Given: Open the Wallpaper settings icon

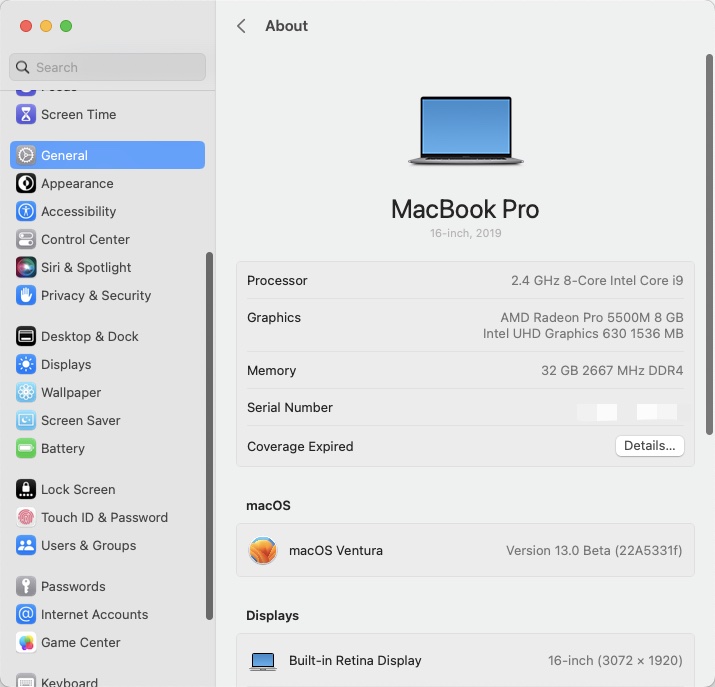Looking at the screenshot, I should pyautogui.click(x=26, y=393).
